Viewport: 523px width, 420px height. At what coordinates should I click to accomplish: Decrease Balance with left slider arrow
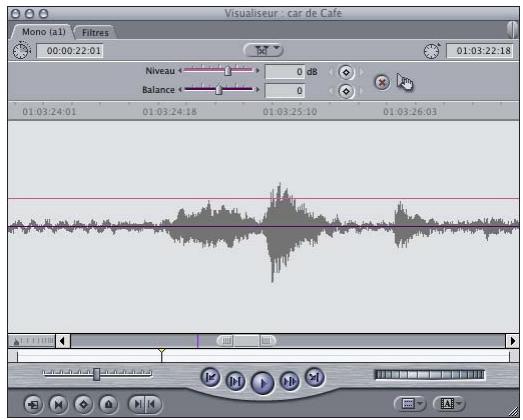pos(180,89)
